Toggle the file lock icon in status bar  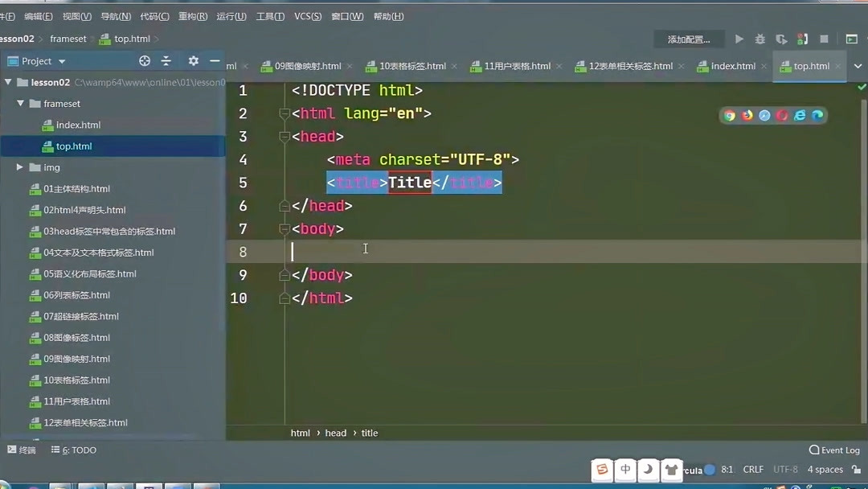point(858,470)
